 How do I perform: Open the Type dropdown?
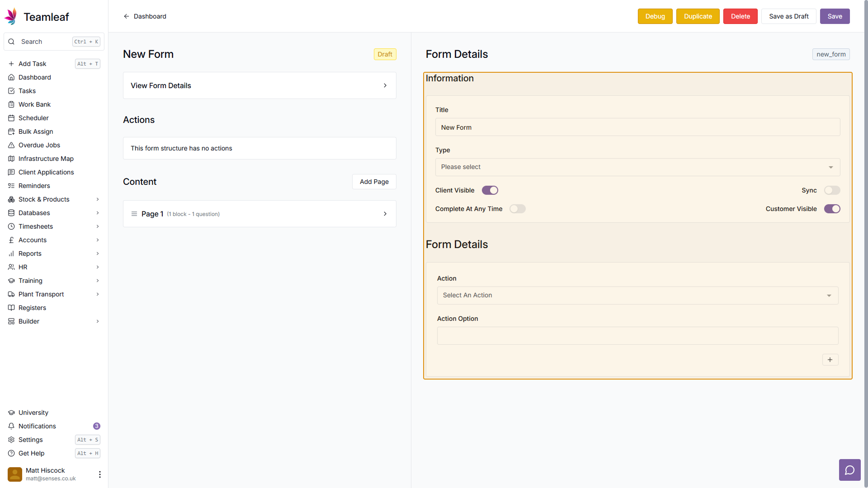point(637,167)
